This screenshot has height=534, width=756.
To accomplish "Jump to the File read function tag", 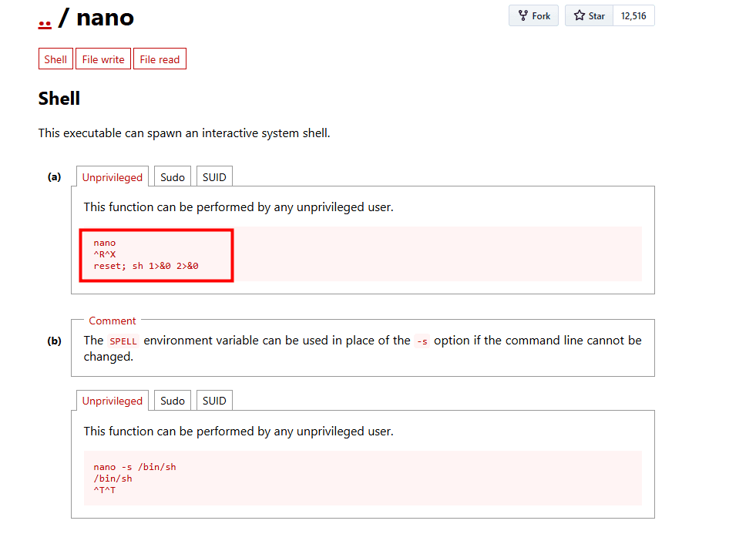I will 160,59.
